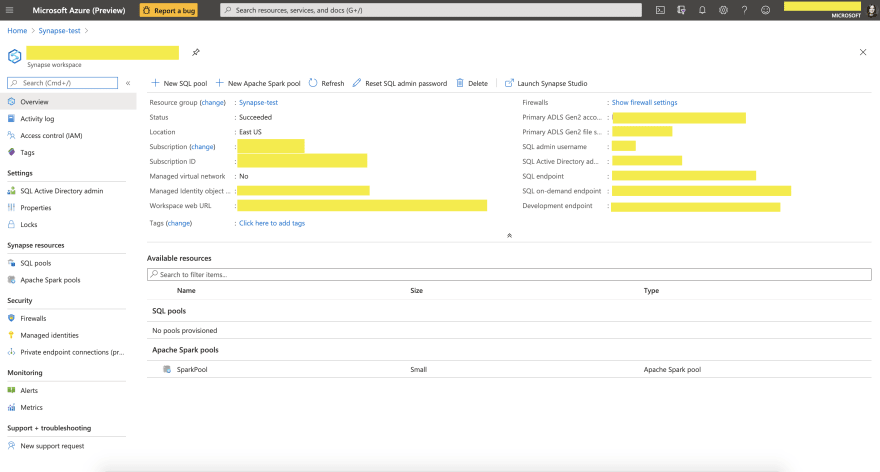The image size is (880, 472).
Task: Open SQL Active Directory admin settings
Action: point(62,191)
